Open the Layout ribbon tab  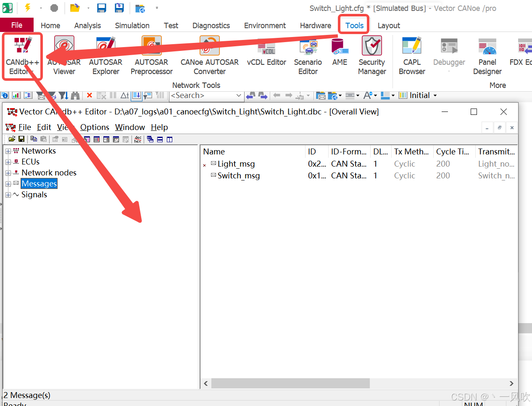[x=389, y=26]
